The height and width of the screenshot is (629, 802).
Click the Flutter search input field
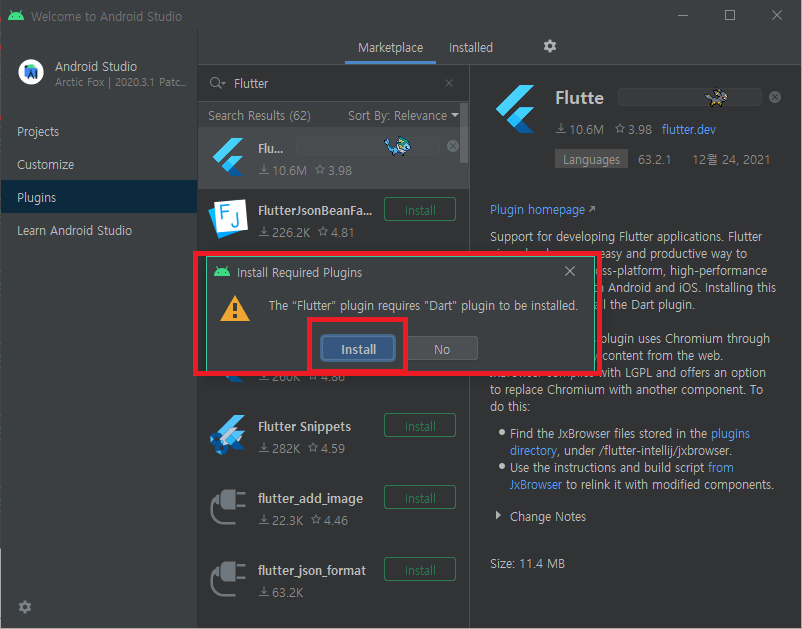(332, 83)
